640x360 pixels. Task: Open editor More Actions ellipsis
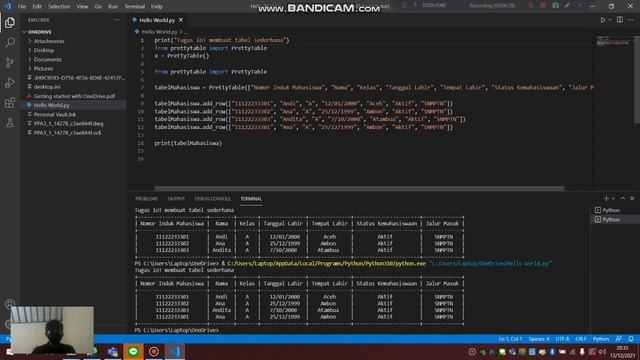click(631, 20)
